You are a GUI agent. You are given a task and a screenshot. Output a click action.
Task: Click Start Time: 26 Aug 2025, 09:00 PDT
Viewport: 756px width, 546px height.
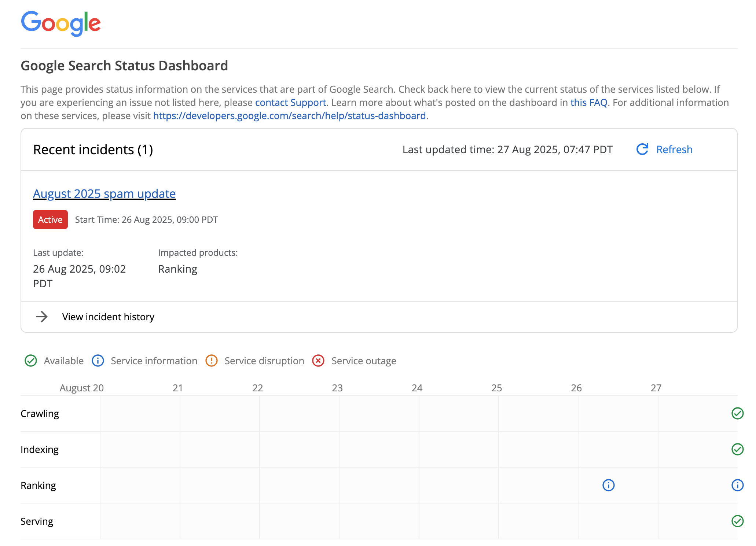click(146, 219)
